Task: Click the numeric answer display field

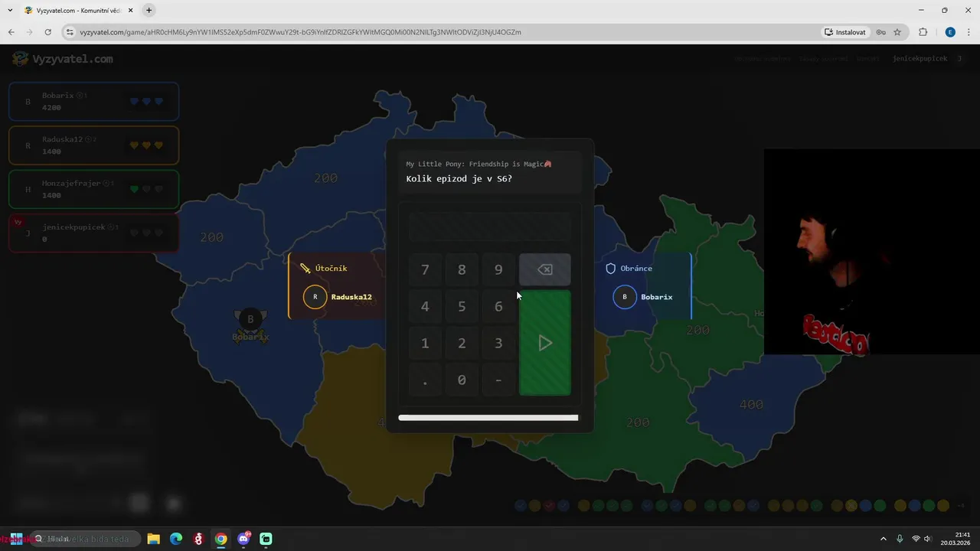Action: pyautogui.click(x=489, y=227)
